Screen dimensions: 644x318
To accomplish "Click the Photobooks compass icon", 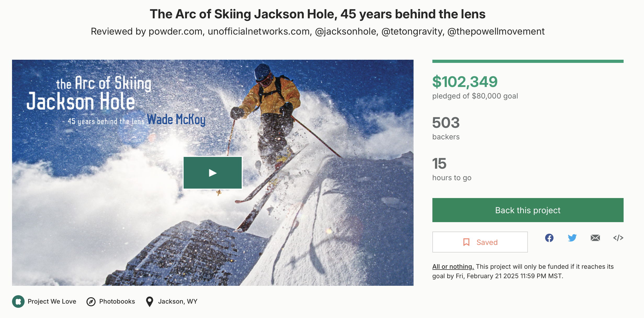I will pos(91,302).
